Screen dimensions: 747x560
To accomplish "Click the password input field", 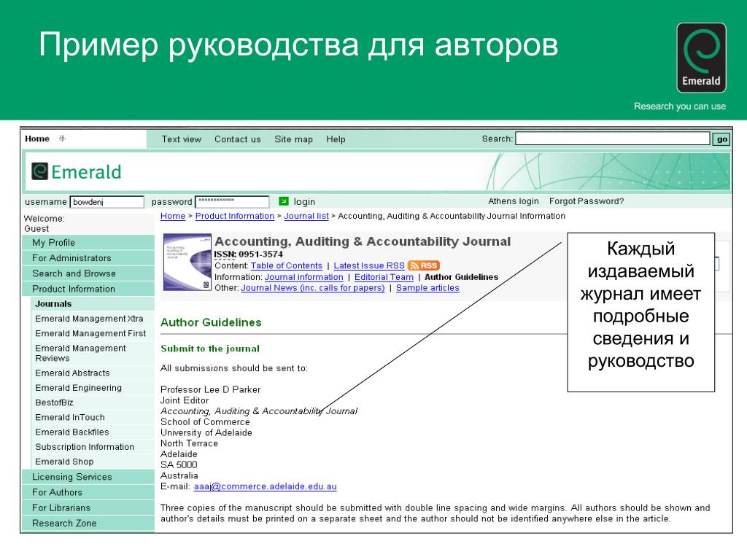I will (x=233, y=202).
